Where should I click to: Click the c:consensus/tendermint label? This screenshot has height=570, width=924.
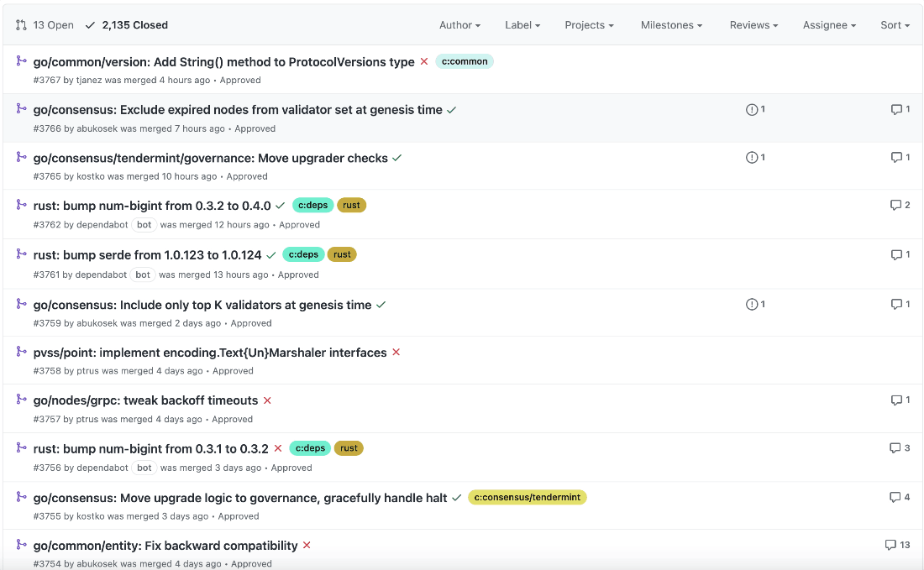527,497
